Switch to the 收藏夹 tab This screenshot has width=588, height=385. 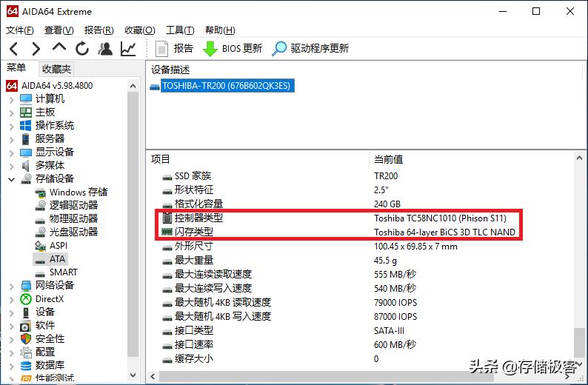(56, 69)
